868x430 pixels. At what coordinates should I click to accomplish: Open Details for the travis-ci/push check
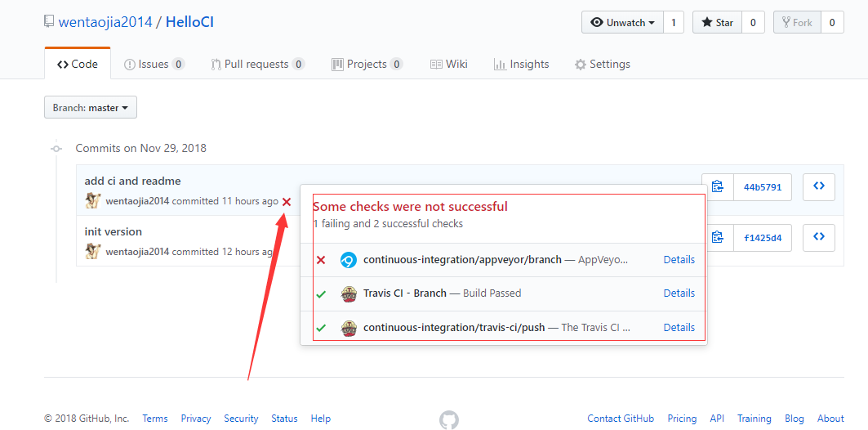click(679, 328)
